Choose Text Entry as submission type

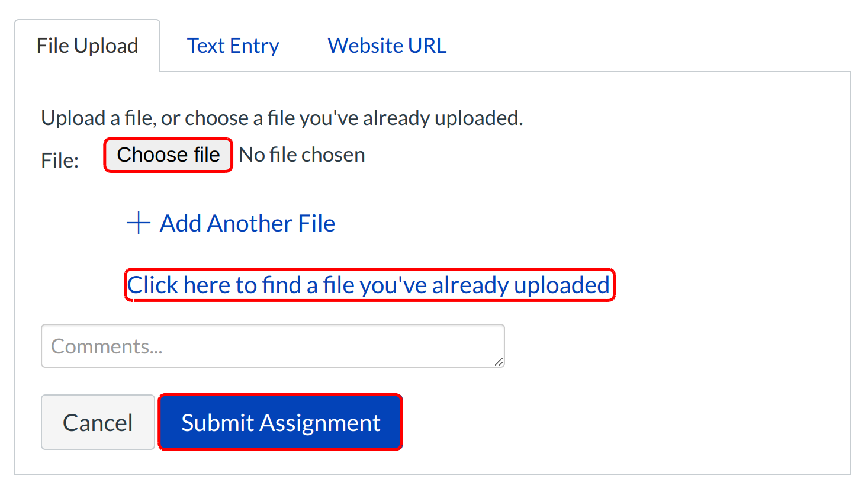233,46
